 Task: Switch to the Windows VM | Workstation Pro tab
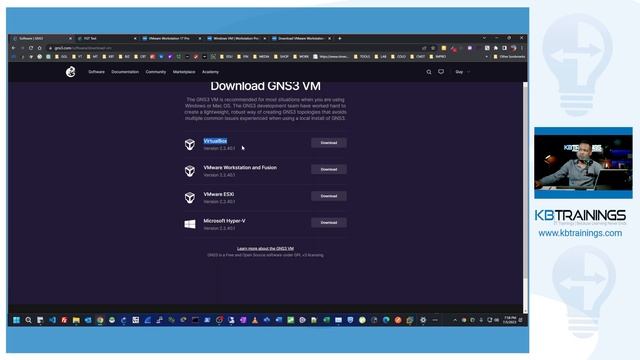(x=237, y=38)
